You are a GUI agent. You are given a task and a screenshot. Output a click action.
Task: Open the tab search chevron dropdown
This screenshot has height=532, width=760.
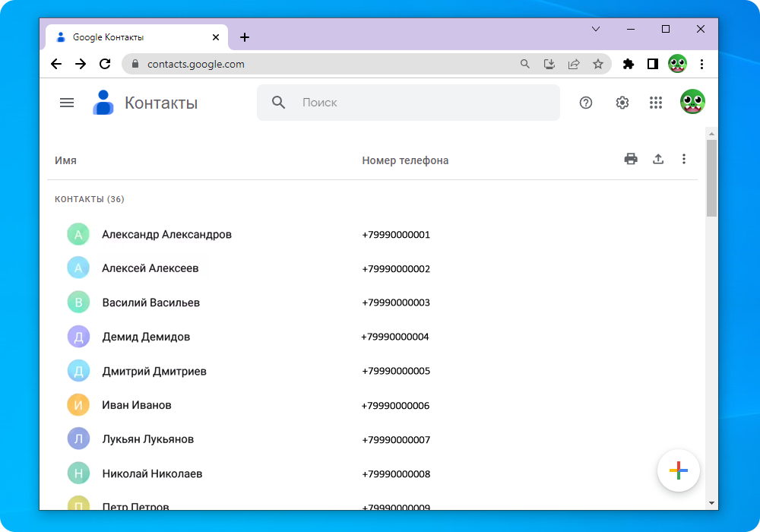pyautogui.click(x=596, y=29)
